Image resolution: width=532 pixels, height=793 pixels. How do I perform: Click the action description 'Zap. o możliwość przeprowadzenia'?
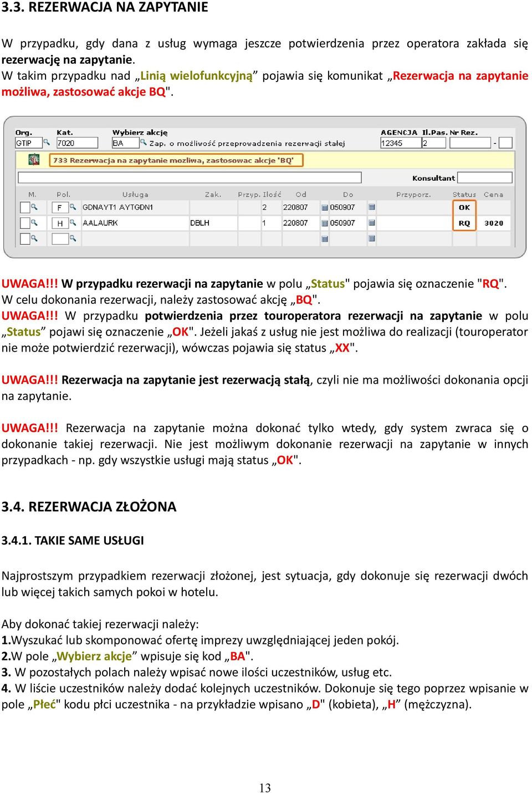(x=247, y=143)
